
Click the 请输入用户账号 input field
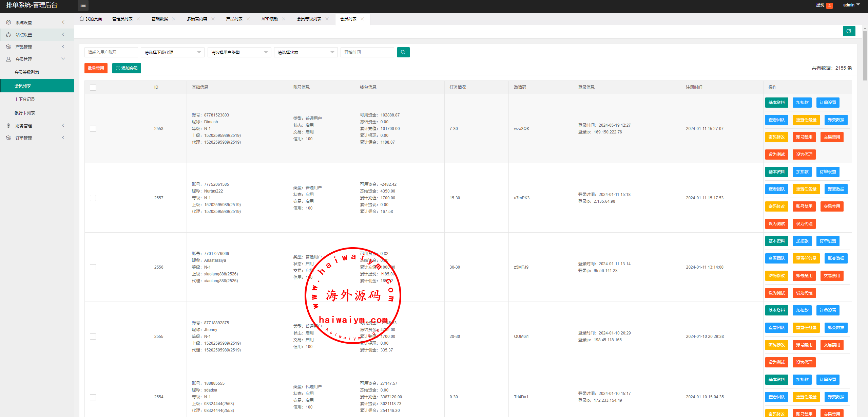point(111,52)
